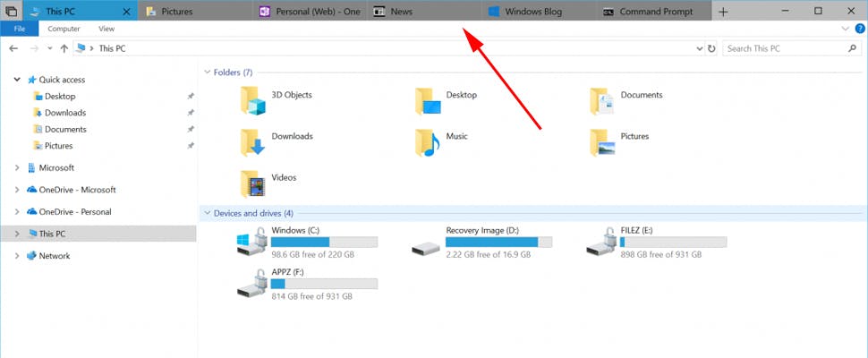
Task: Add a new tab with plus button
Action: point(723,12)
